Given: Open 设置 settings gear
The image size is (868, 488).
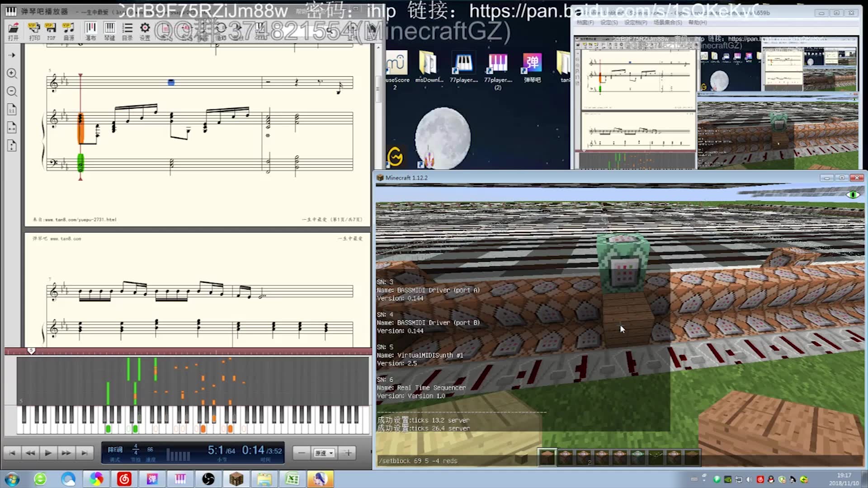Looking at the screenshot, I should click(x=145, y=31).
